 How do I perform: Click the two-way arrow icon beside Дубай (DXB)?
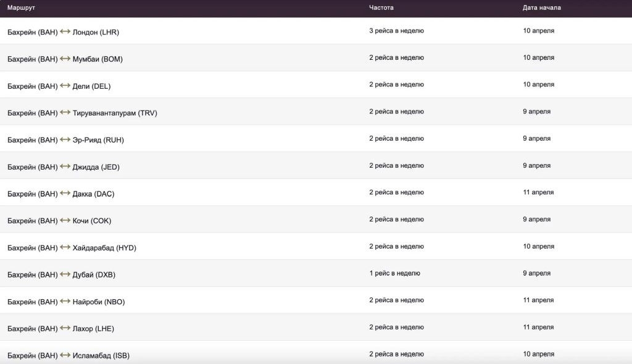pyautogui.click(x=65, y=275)
